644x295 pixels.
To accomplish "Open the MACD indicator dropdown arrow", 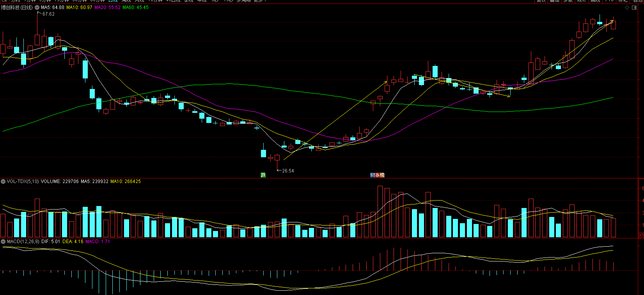I will pos(3,242).
